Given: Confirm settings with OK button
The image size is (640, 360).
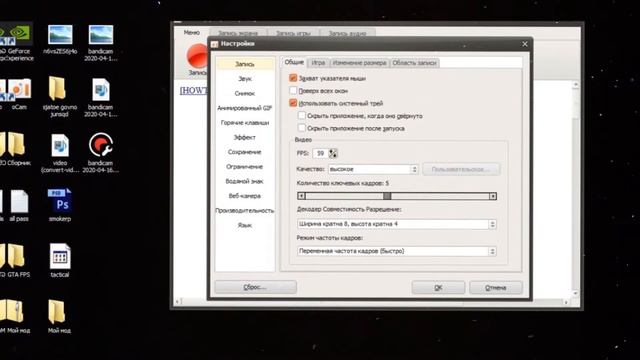Looking at the screenshot, I should [x=438, y=287].
